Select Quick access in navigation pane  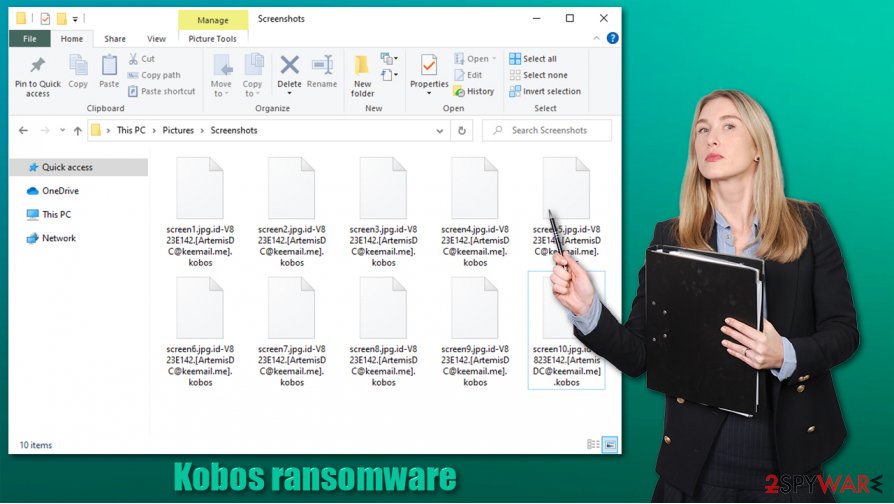point(79,167)
